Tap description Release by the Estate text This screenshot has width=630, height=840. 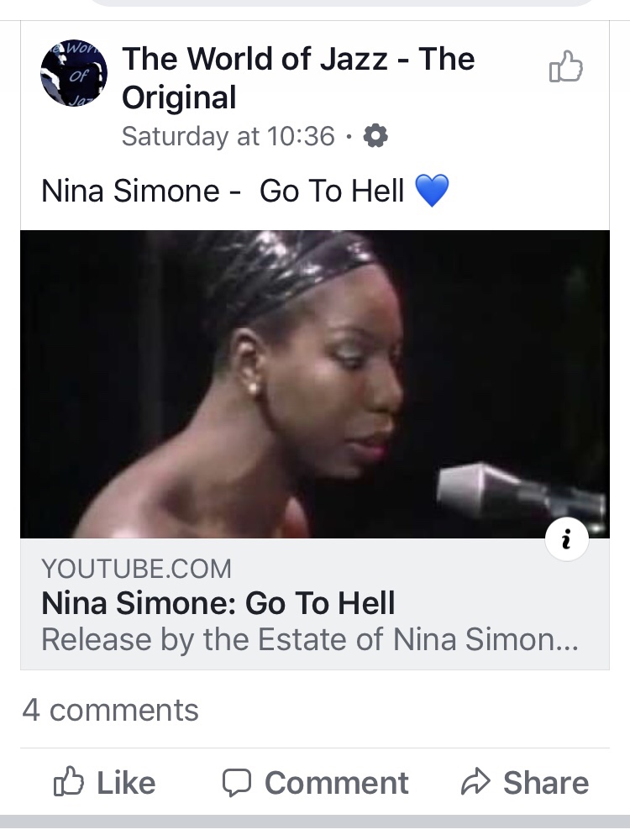[309, 640]
